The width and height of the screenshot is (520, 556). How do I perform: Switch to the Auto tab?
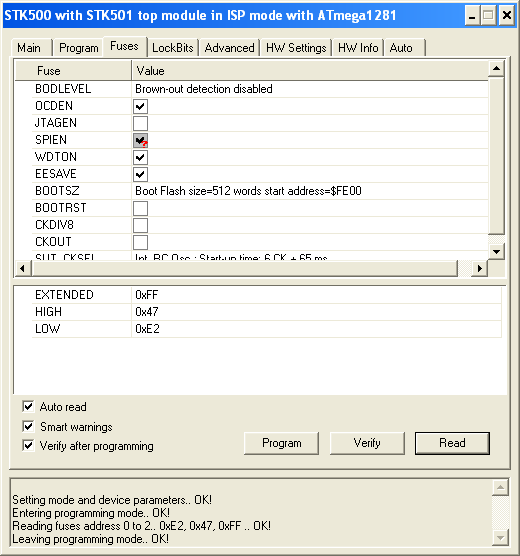404,48
